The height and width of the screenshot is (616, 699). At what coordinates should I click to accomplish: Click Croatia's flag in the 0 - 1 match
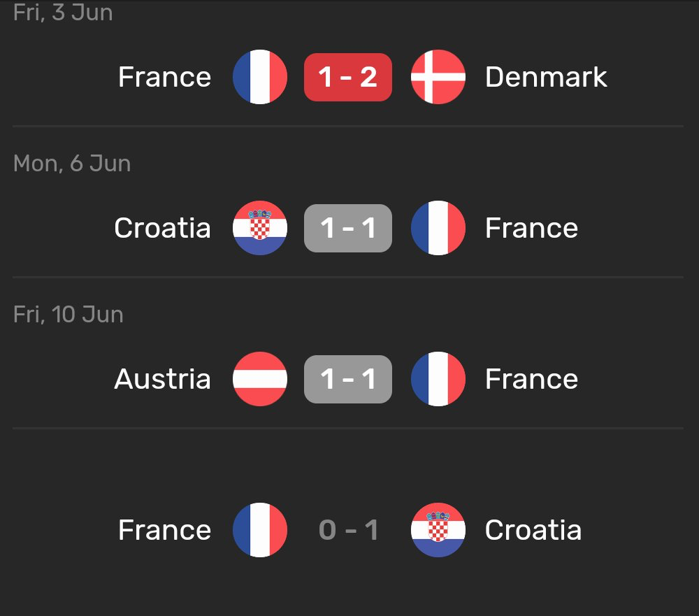438,530
